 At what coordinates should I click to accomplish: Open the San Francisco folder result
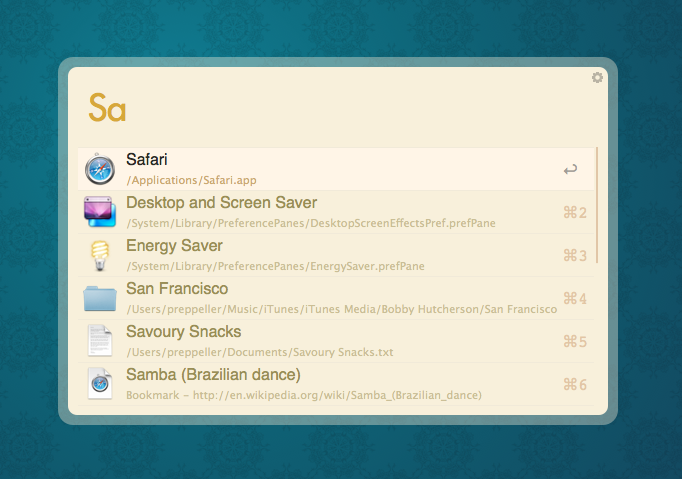pos(177,289)
